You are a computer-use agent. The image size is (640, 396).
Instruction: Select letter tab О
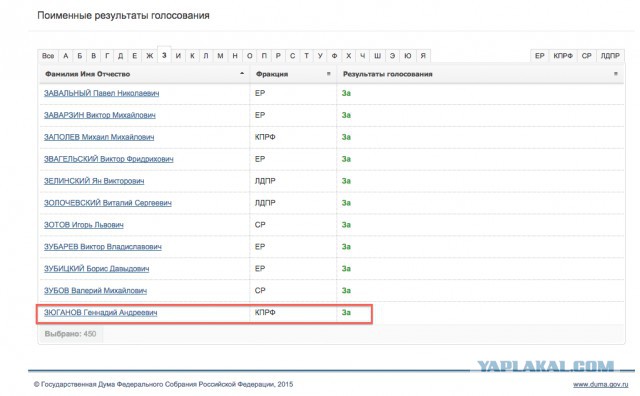pos(249,56)
